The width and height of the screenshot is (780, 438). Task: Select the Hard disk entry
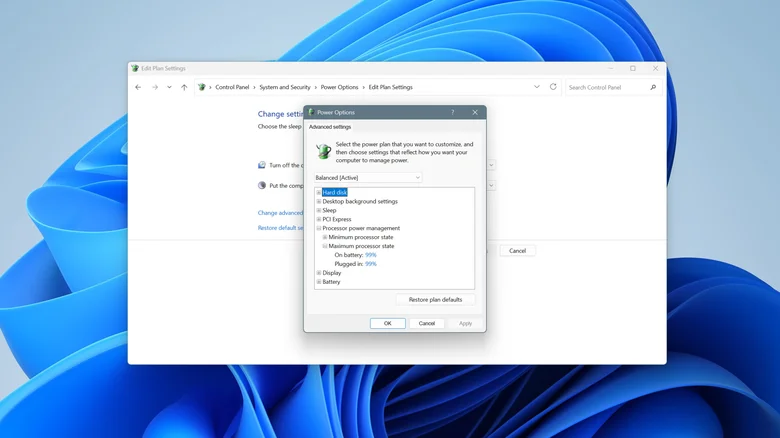334,192
